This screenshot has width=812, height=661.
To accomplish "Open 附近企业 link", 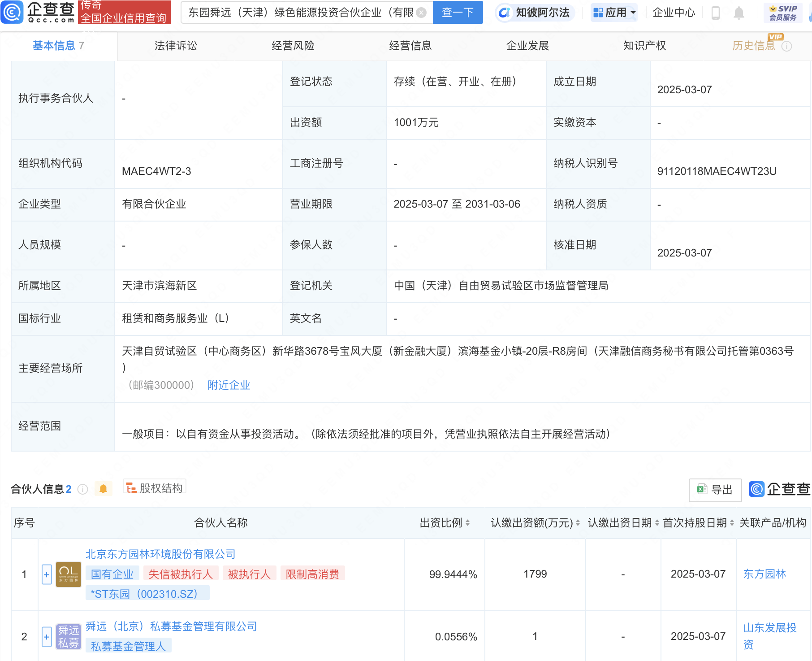I will (229, 385).
